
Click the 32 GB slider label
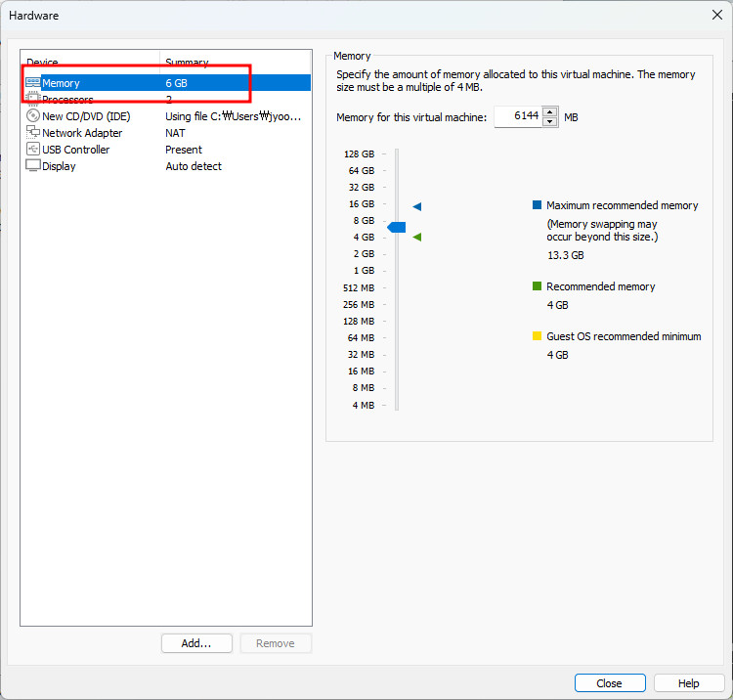(362, 187)
